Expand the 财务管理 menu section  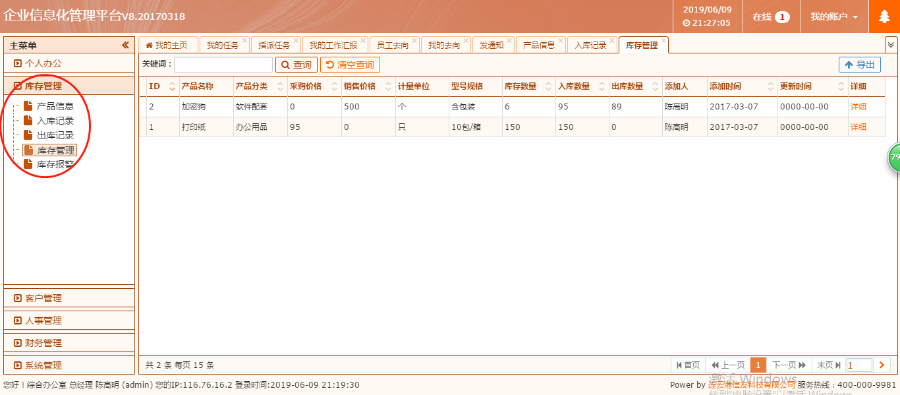[x=69, y=343]
